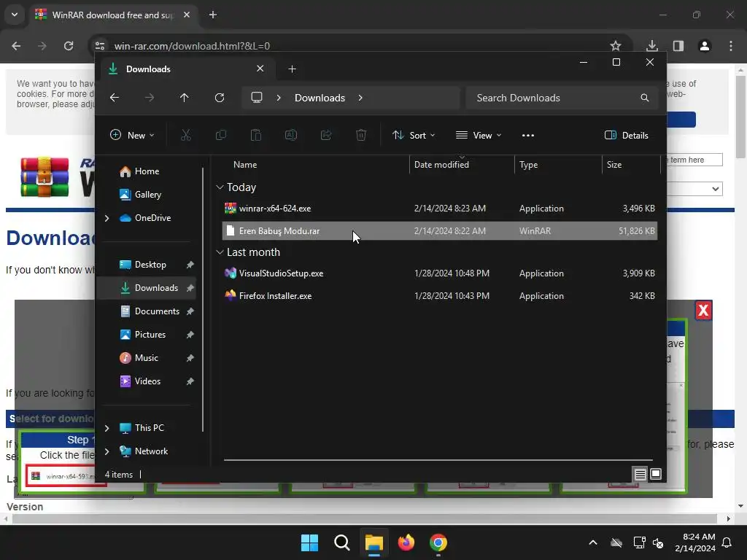Open the New dropdown menu
The height and width of the screenshot is (560, 747).
pyautogui.click(x=133, y=135)
